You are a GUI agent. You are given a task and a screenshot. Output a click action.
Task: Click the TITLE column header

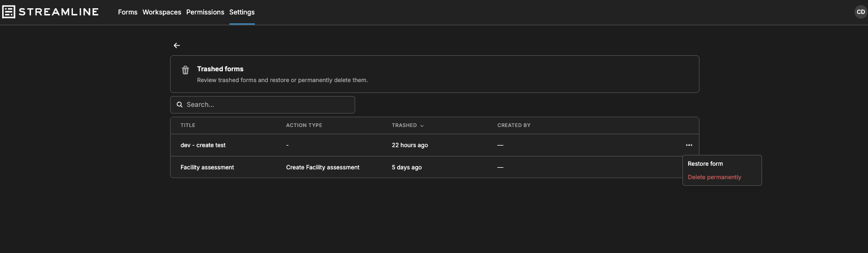coord(188,125)
